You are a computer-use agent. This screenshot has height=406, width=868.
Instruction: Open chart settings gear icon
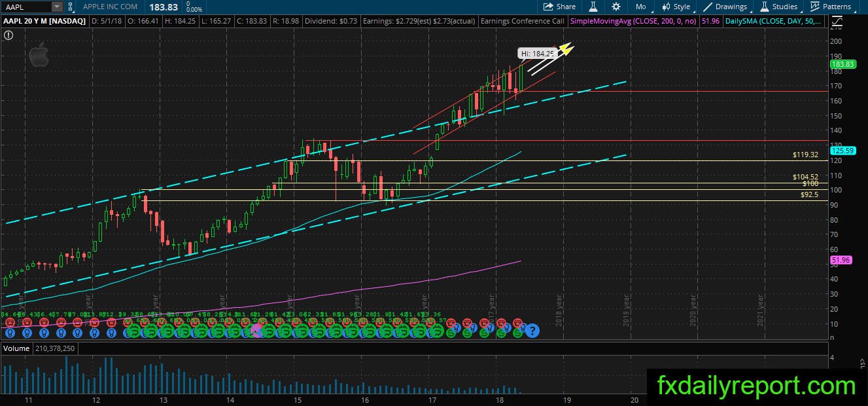coord(616,7)
